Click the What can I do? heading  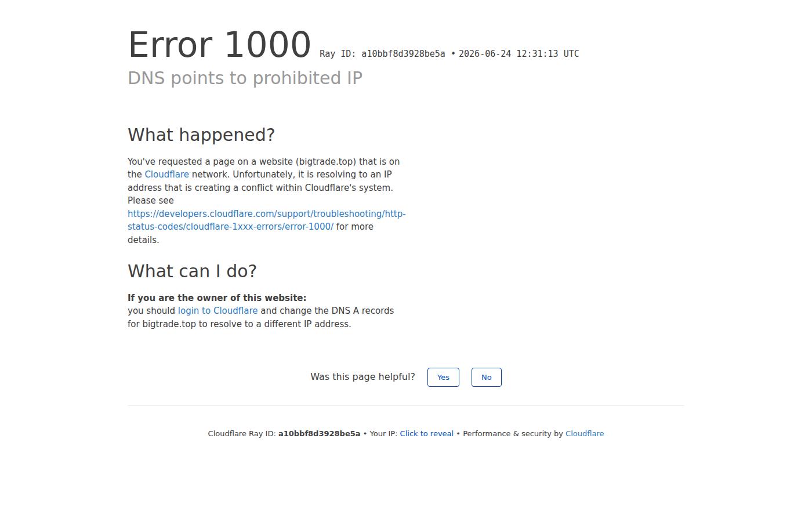coord(192,271)
